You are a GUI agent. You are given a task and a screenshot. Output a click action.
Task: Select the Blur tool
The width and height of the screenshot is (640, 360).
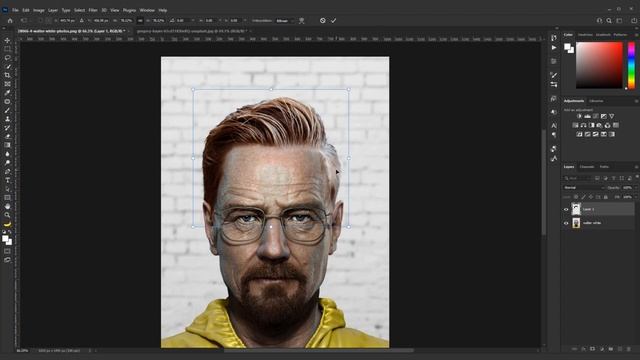(x=7, y=154)
